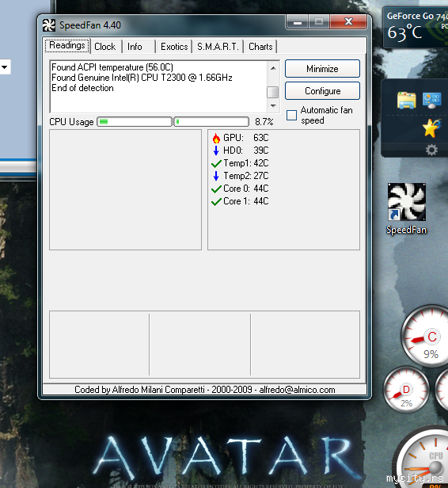Screen dimensions: 448x488
Task: Click the GeForce Go temperature gadget
Action: coord(416,28)
